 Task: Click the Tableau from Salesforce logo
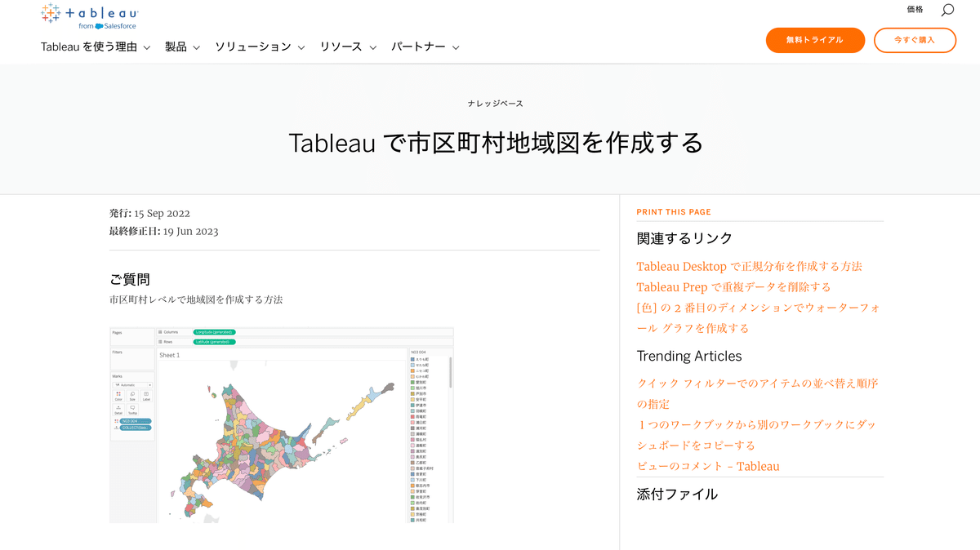[90, 17]
